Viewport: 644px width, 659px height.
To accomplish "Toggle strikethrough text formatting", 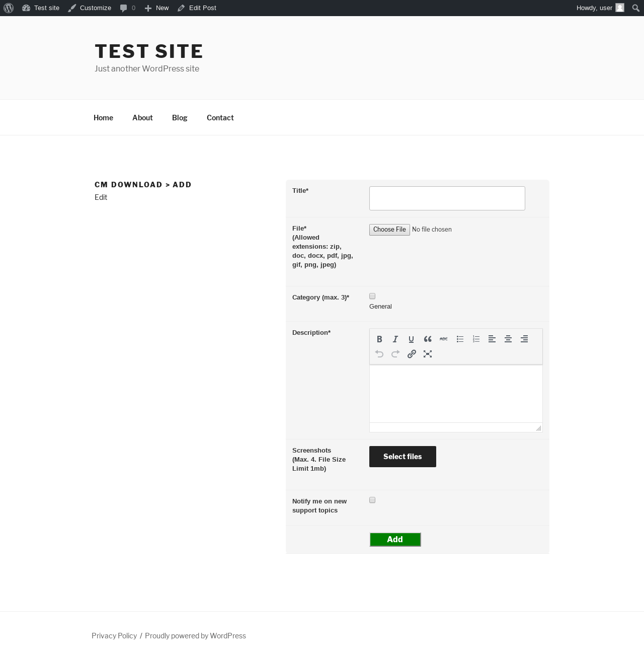I will pyautogui.click(x=444, y=339).
